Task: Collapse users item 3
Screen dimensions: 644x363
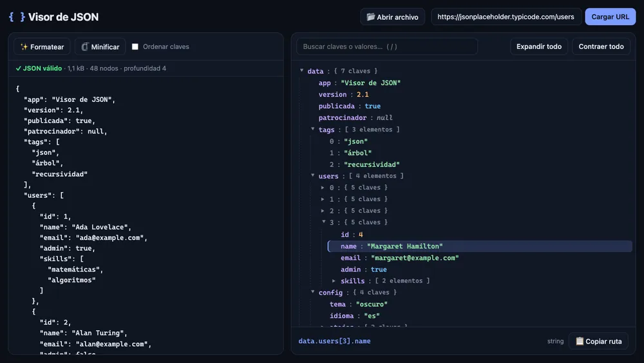Action: tap(324, 222)
